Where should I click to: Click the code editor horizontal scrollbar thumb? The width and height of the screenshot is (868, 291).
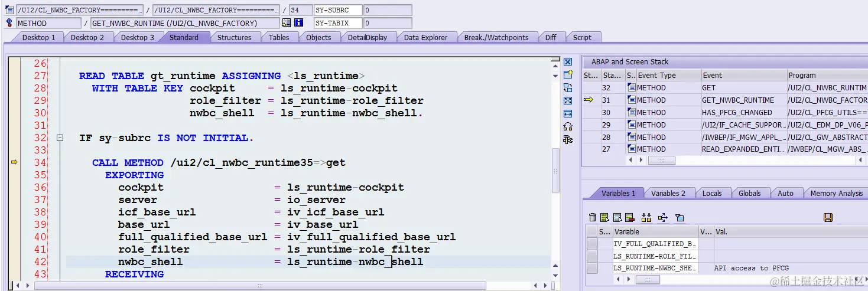(259, 286)
